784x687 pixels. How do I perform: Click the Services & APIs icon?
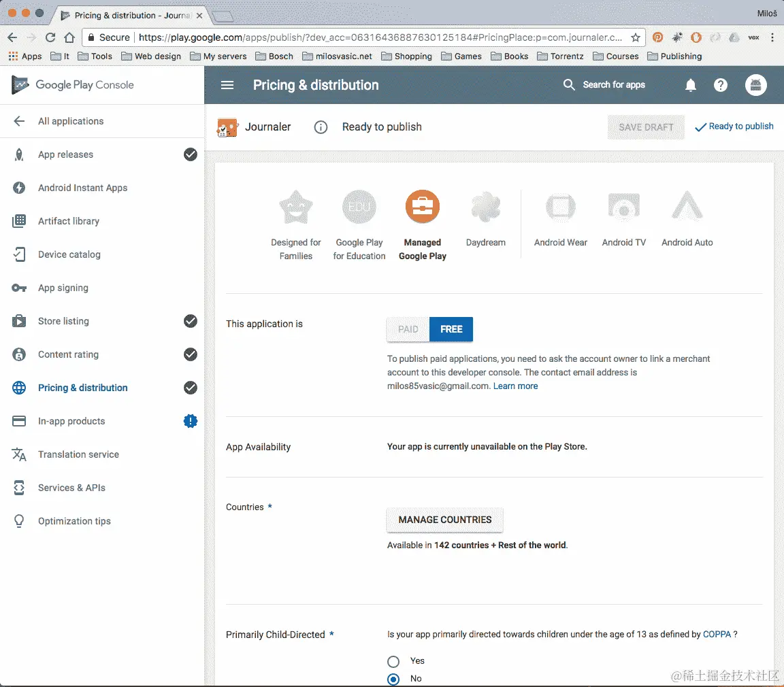pyautogui.click(x=19, y=488)
